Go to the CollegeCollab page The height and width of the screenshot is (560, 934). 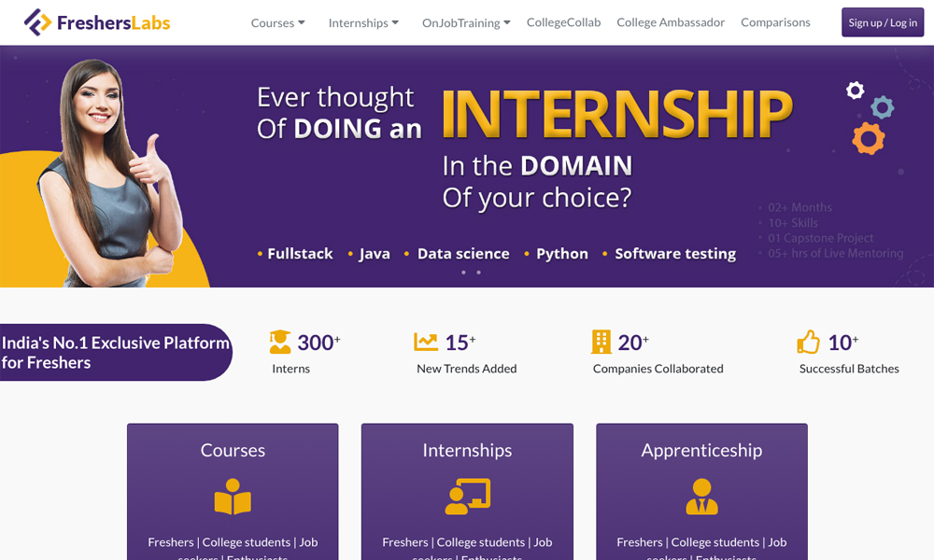click(563, 22)
